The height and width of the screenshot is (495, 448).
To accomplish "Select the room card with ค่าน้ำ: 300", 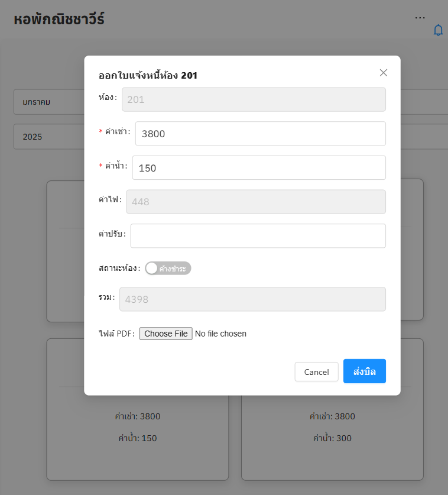I will tap(332, 438).
